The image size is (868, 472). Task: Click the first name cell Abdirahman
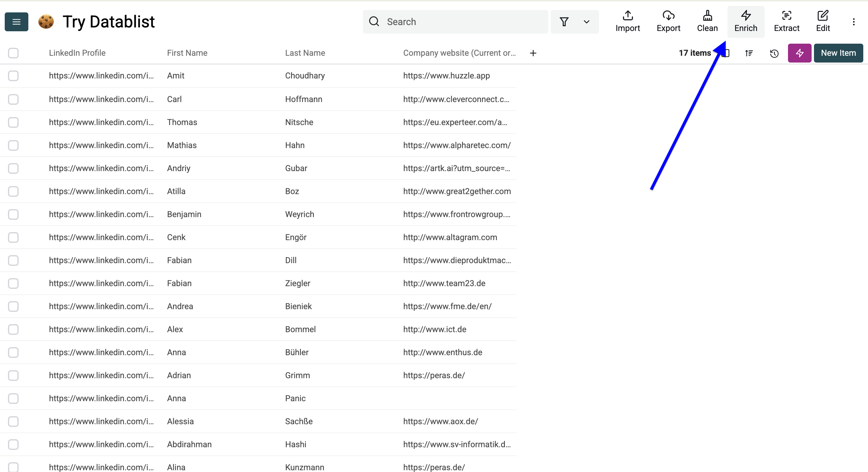pos(189,444)
